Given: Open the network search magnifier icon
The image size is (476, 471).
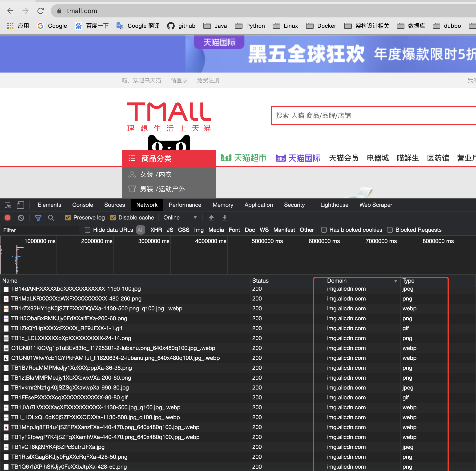Looking at the screenshot, I should pyautogui.click(x=51, y=218).
